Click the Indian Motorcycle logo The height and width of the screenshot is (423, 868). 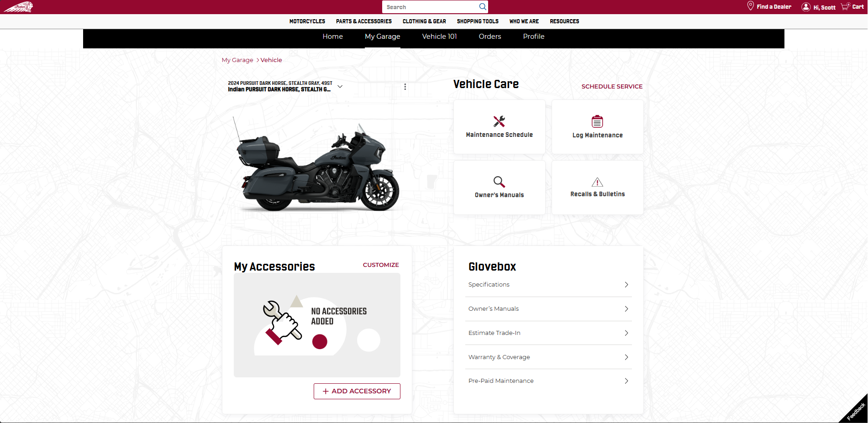18,7
